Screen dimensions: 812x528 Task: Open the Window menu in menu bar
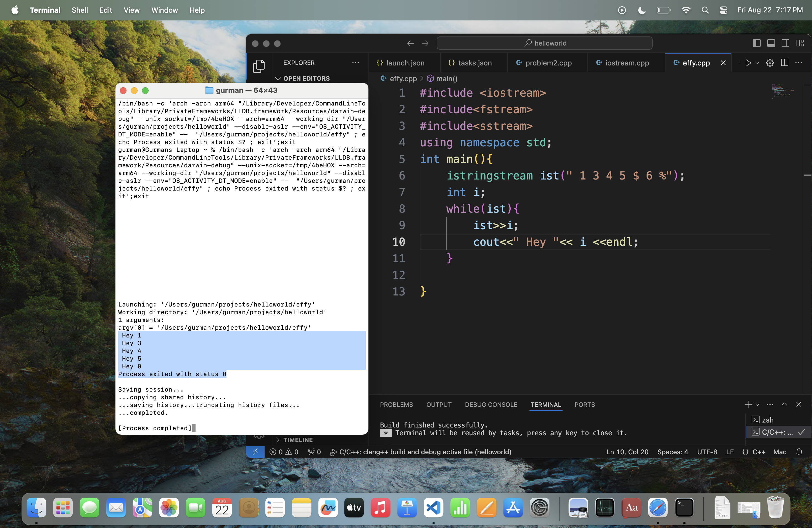tap(164, 10)
